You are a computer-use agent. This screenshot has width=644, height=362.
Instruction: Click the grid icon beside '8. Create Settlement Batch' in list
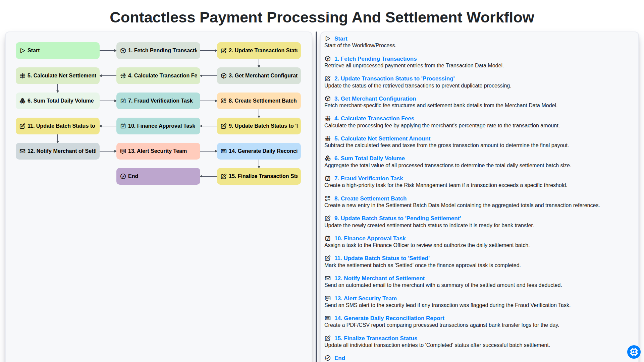click(328, 198)
